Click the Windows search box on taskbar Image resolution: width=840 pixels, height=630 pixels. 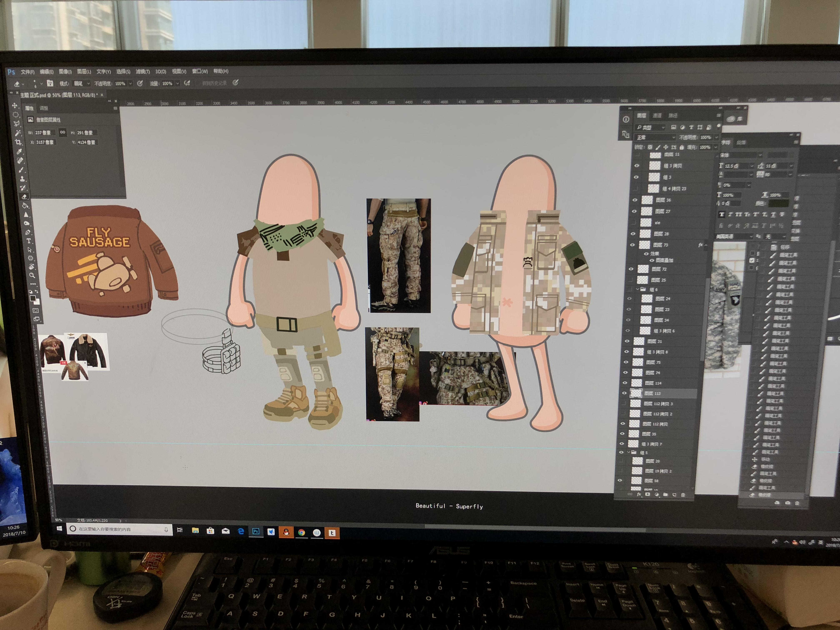pyautogui.click(x=120, y=529)
